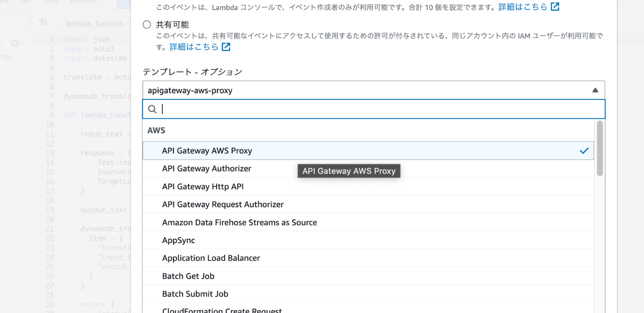The image size is (644, 313).
Task: Choose CloudFormation Create Request template
Action: coord(368,308)
